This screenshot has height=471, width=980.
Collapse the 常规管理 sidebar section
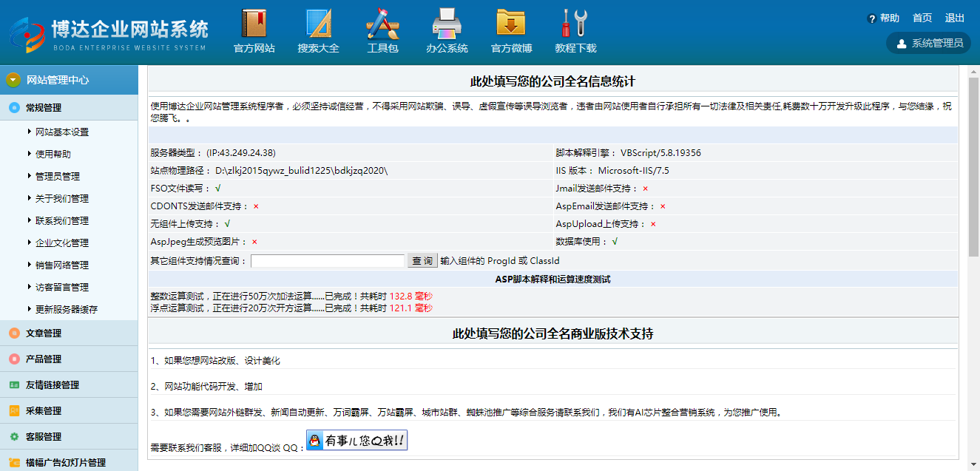point(44,108)
